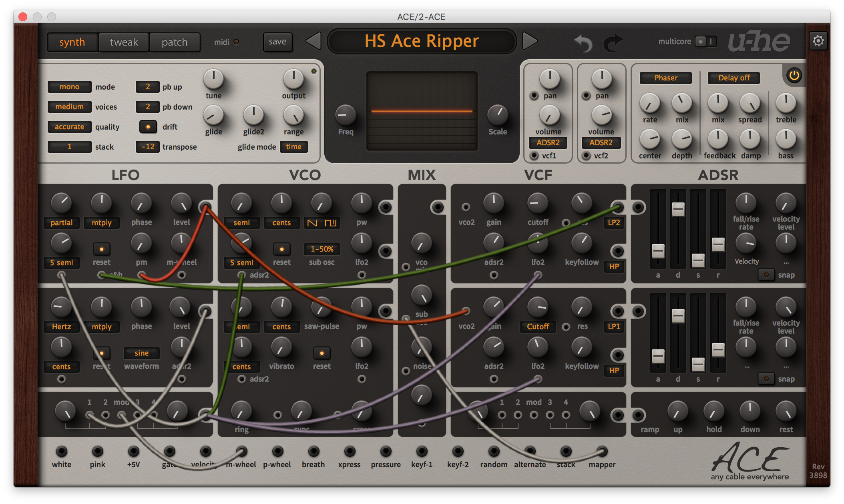Click the Phaser rate knob

[650, 103]
